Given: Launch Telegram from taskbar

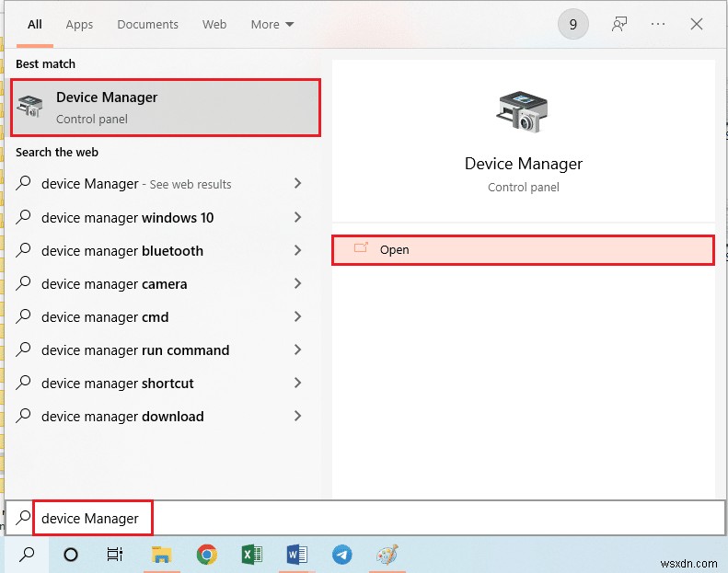Looking at the screenshot, I should (x=342, y=554).
